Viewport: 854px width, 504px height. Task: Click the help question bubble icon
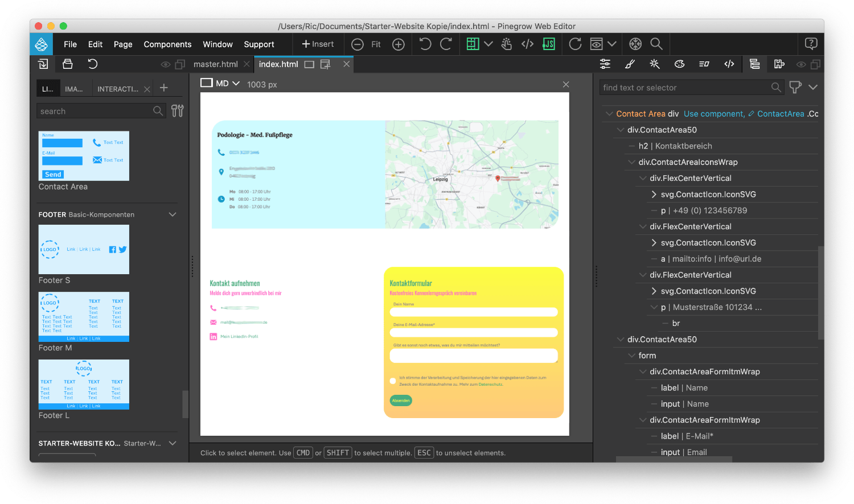coord(811,44)
